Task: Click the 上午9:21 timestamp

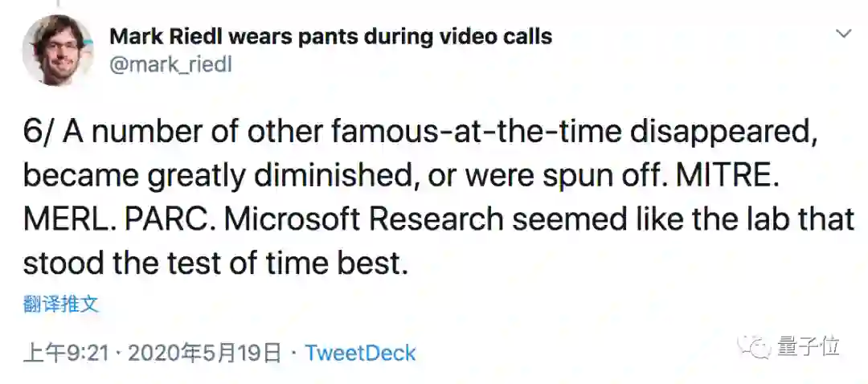Action: point(65,352)
